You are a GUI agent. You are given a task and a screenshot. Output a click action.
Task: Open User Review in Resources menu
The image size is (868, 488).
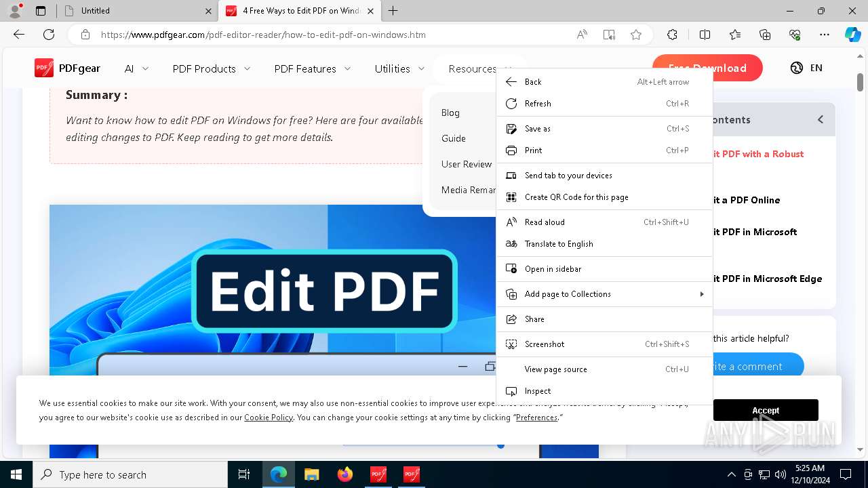coord(467,164)
